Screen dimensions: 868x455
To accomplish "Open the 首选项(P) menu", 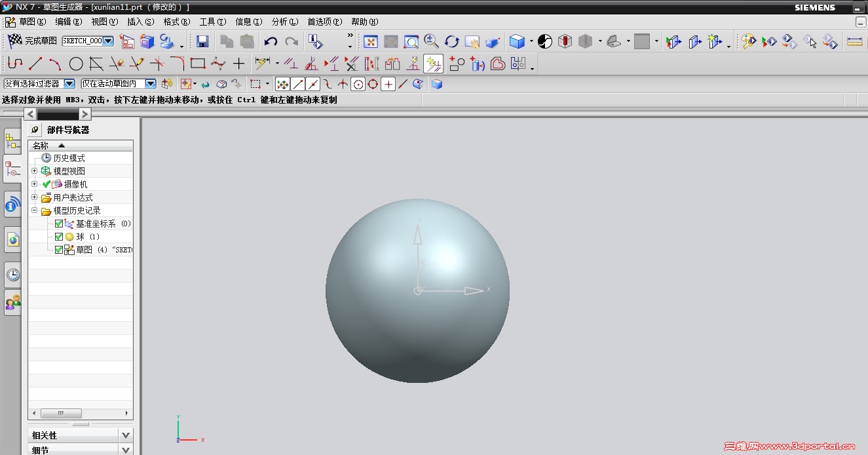I will 325,22.
